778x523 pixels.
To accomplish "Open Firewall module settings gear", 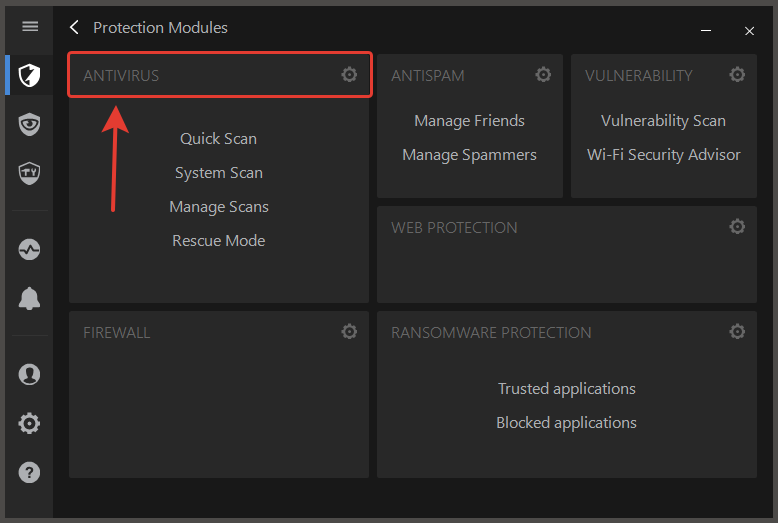I will [349, 331].
